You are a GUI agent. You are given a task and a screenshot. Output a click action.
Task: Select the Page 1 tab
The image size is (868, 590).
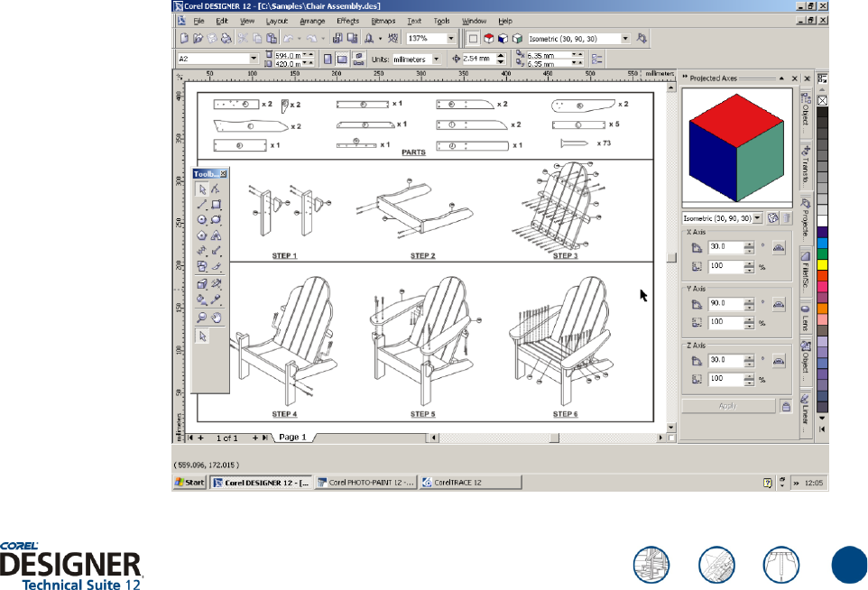click(x=292, y=438)
